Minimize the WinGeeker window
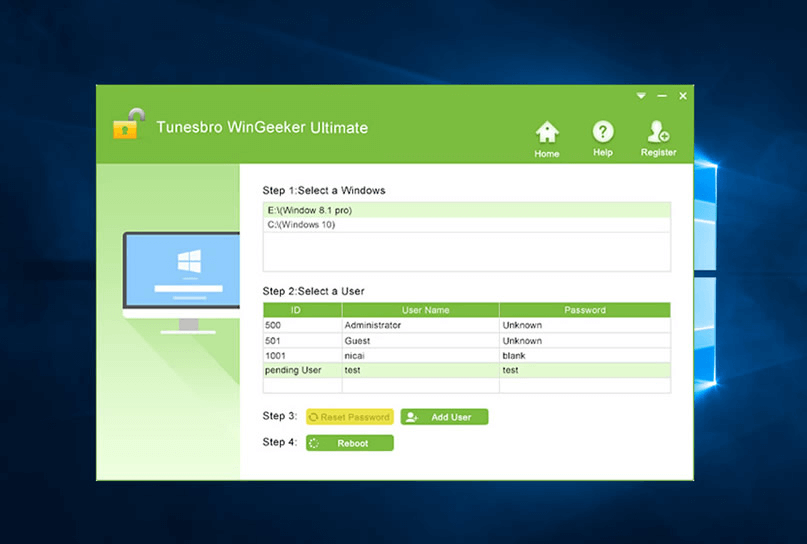This screenshot has height=544, width=807. (x=662, y=96)
